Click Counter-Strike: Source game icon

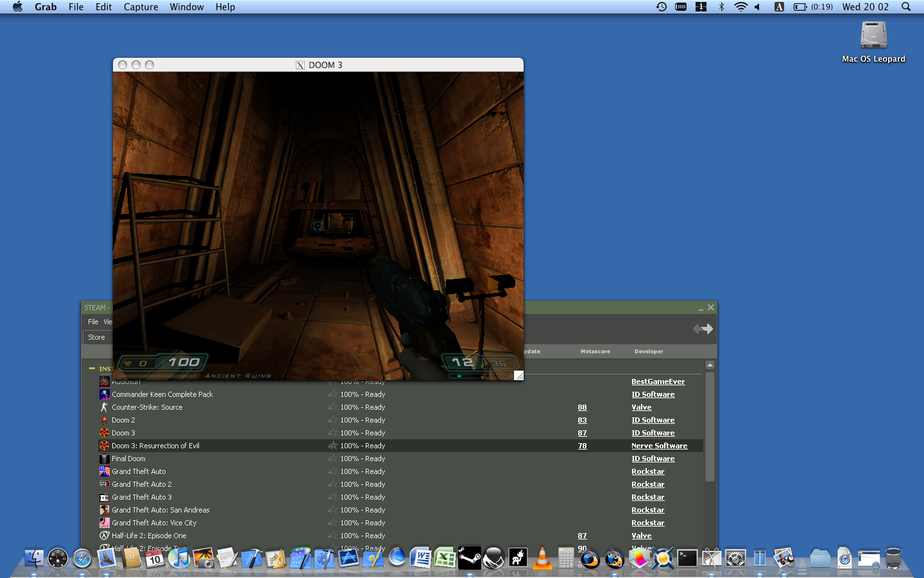click(104, 407)
